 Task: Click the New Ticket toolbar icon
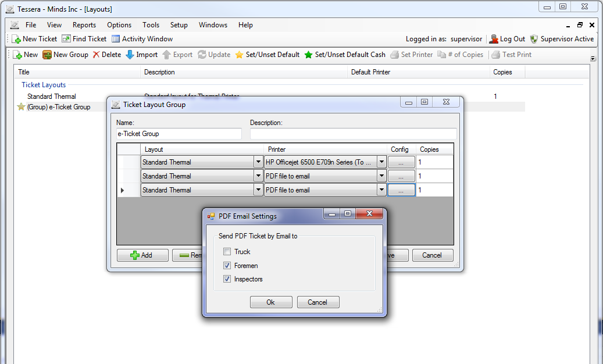16,39
